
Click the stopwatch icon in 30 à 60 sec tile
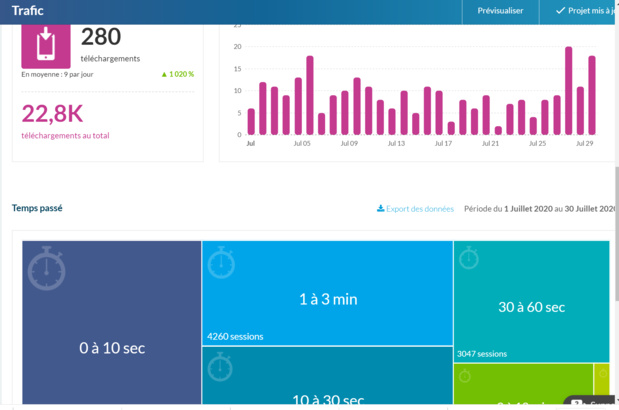click(469, 259)
